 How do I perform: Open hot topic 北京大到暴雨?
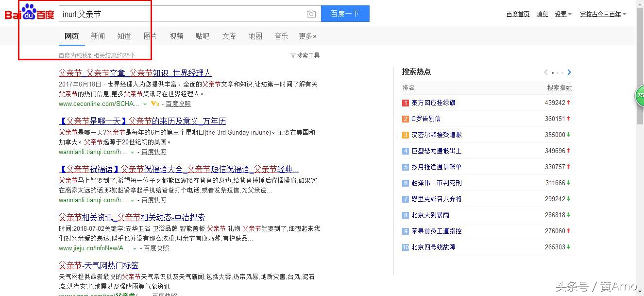(x=430, y=215)
